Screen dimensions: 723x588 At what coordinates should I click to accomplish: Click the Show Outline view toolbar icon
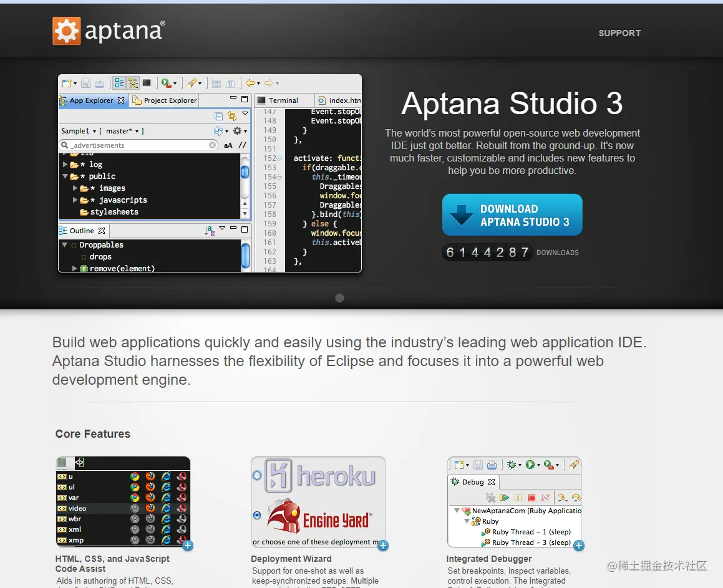119,83
